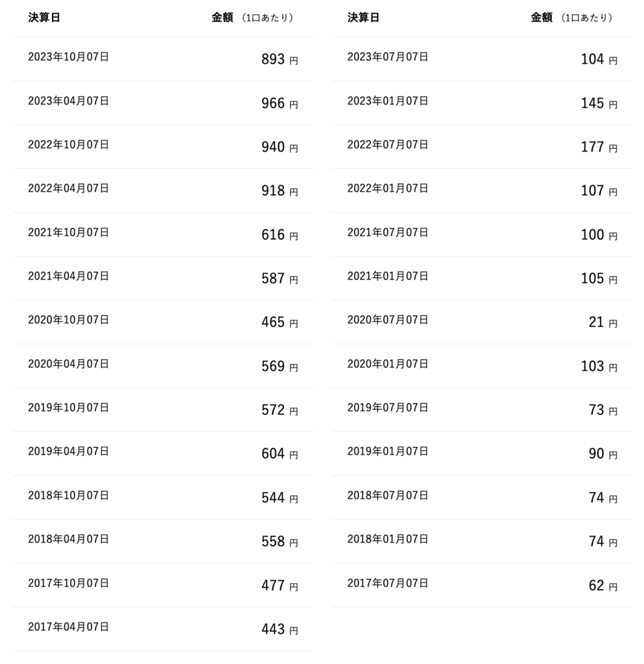
Task: Click the 604 円 amount
Action: coord(279,454)
